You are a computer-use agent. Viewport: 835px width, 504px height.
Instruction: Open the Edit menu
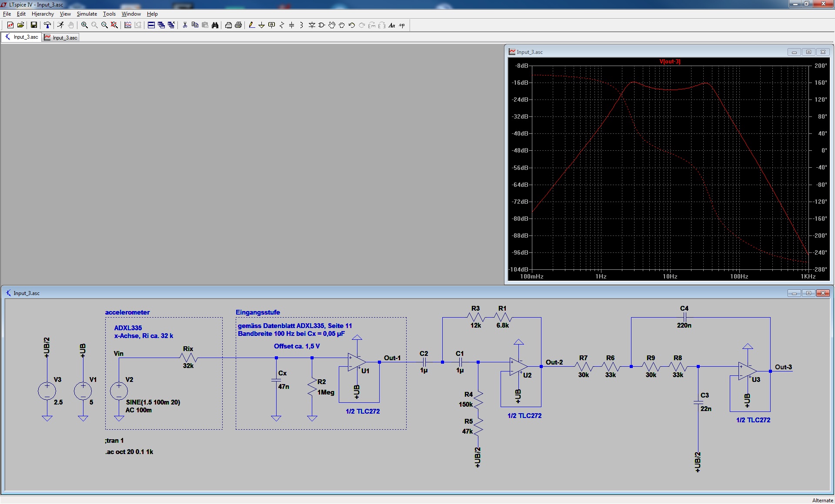(21, 14)
